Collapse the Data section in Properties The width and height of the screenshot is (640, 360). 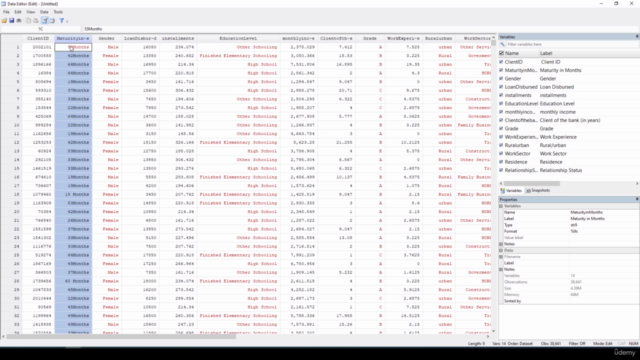pos(501,251)
